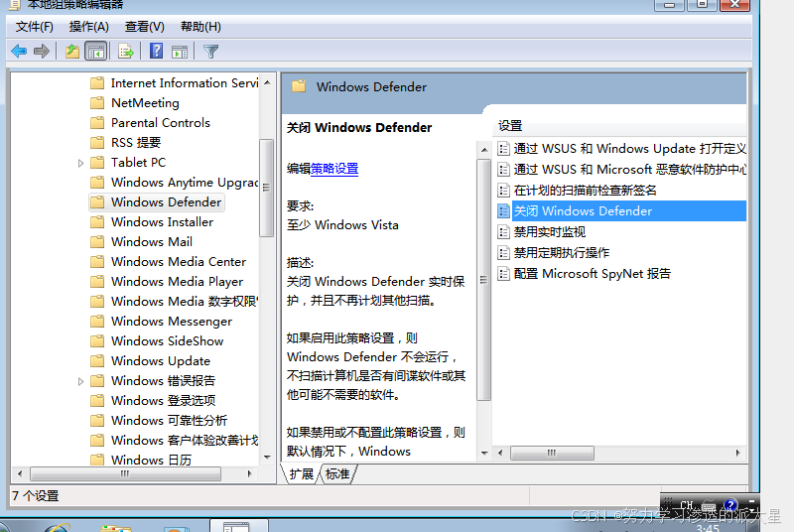The width and height of the screenshot is (794, 532).
Task: Open the 帮助(H) menu
Action: (201, 27)
